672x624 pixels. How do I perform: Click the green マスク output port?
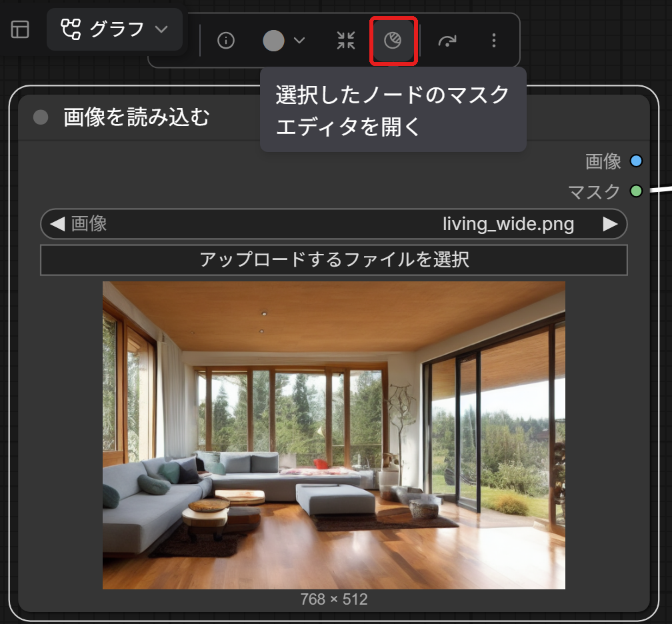tap(637, 191)
